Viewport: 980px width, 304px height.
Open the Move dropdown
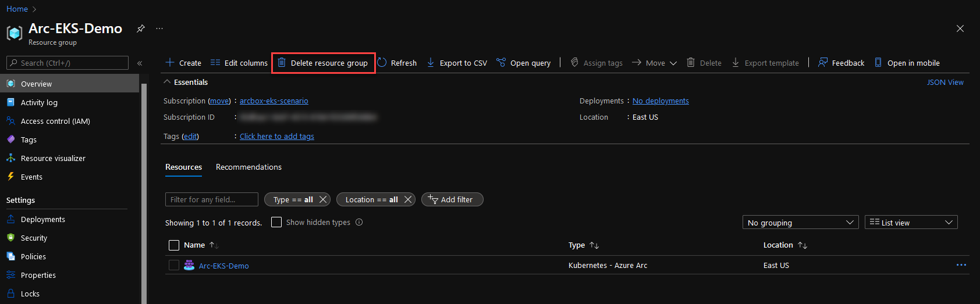coord(655,63)
